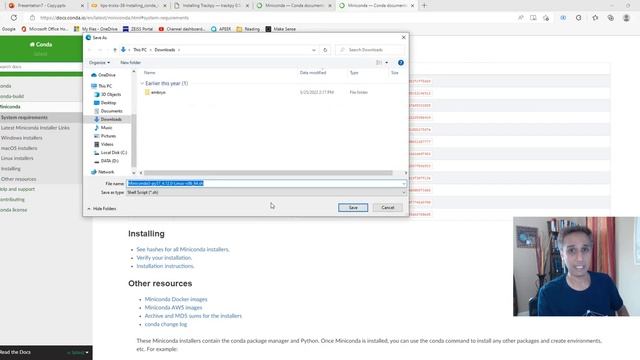
Task: Open the browser Collections icon
Action: coord(611,18)
